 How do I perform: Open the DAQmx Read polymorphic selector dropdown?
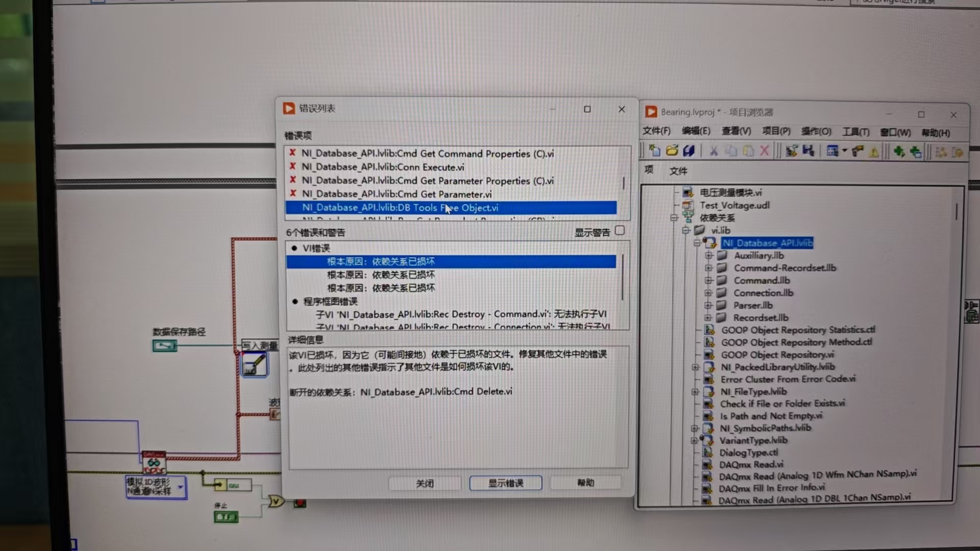pos(181,487)
